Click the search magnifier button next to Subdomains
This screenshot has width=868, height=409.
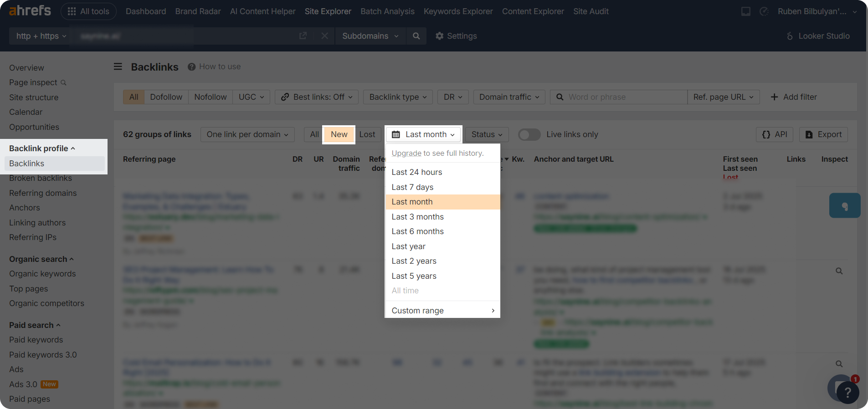click(x=416, y=36)
